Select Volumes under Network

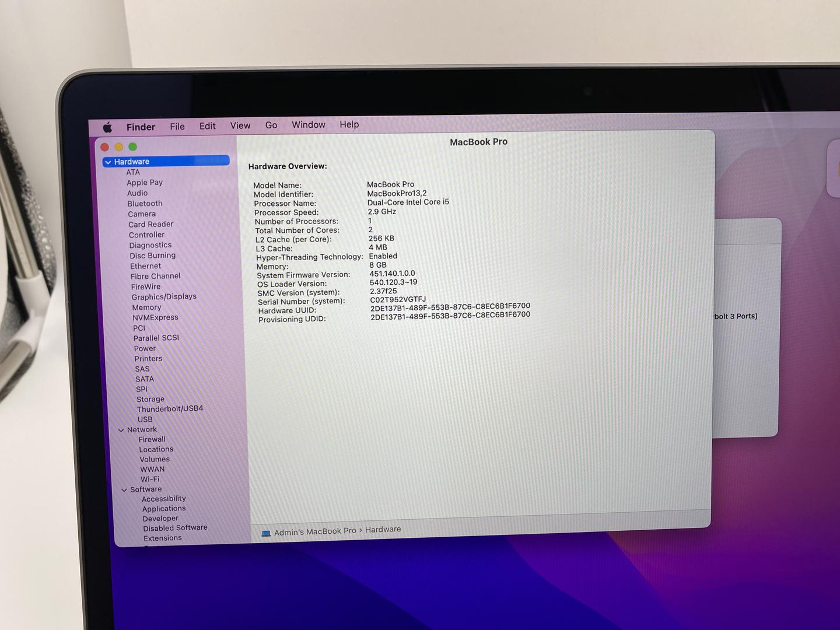point(155,460)
